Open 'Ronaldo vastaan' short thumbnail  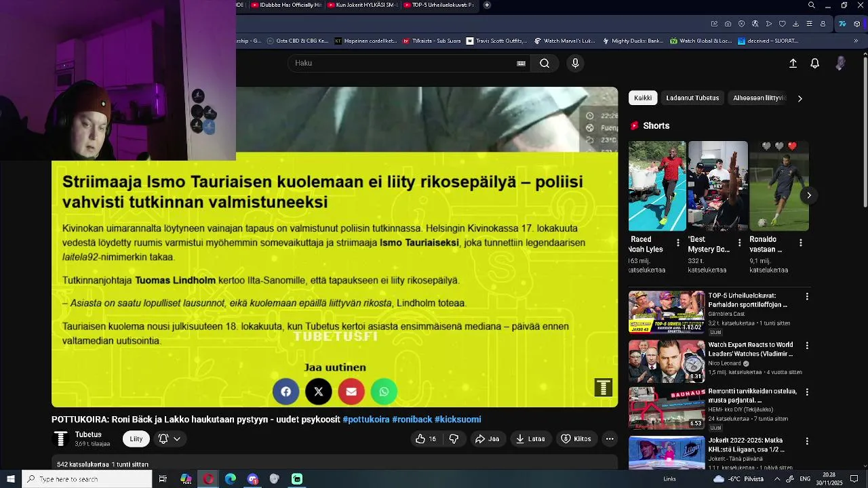(x=779, y=186)
